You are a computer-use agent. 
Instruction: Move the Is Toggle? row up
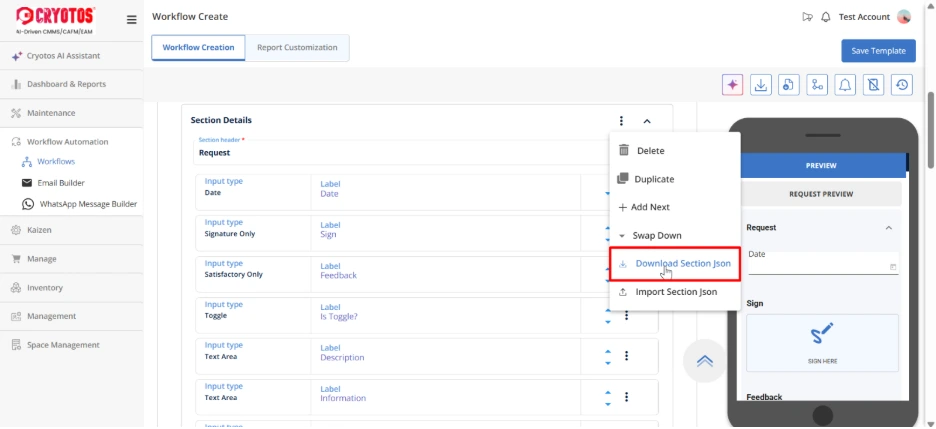pos(608,309)
